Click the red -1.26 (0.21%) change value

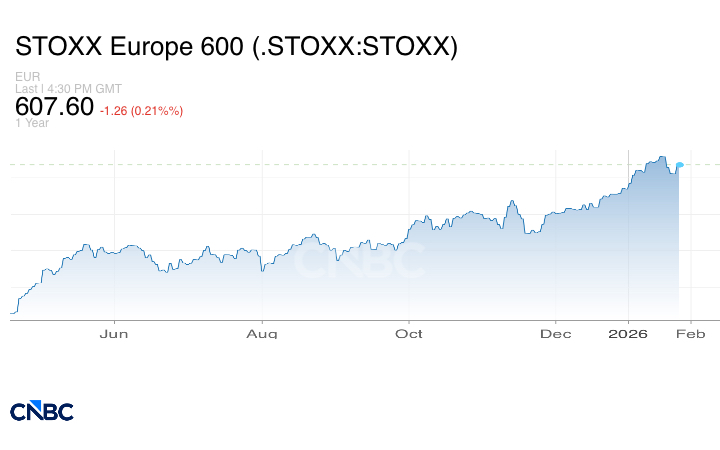(141, 110)
